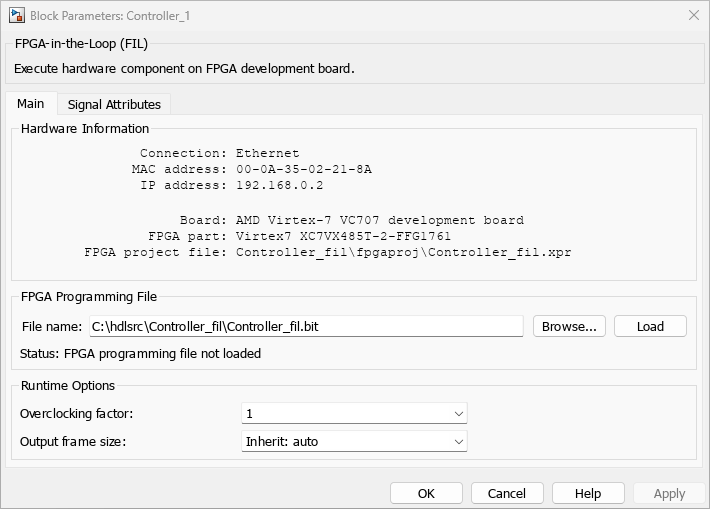The height and width of the screenshot is (509, 710).
Task: Expand the Output frame size dropdown
Action: (354, 440)
